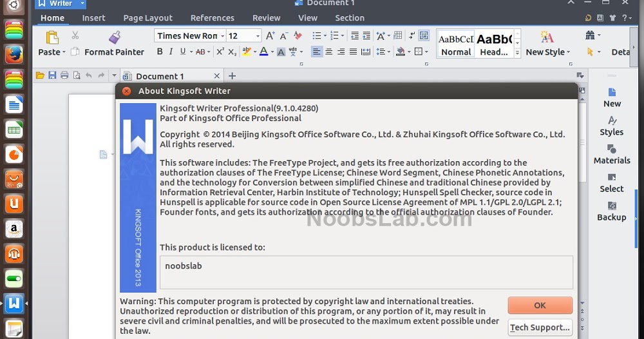Open the Select side pane
Viewport: 644px width, 339px height.
pyautogui.click(x=612, y=182)
